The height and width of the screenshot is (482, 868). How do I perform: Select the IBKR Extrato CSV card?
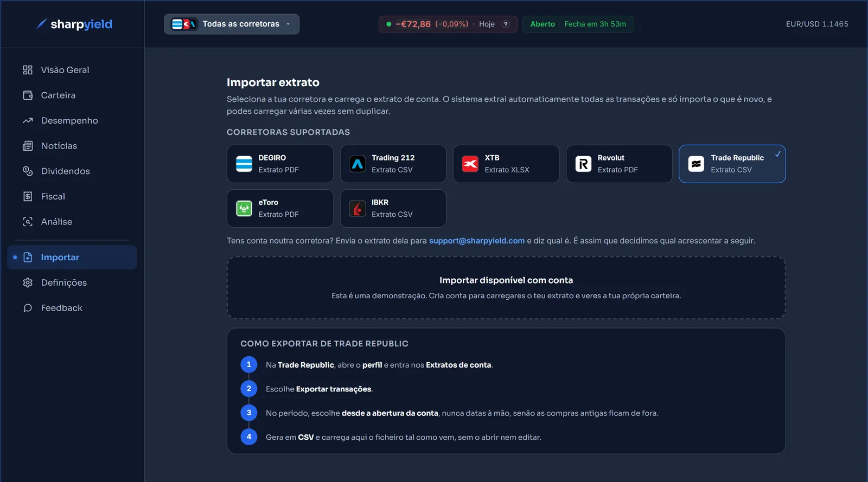pos(393,208)
